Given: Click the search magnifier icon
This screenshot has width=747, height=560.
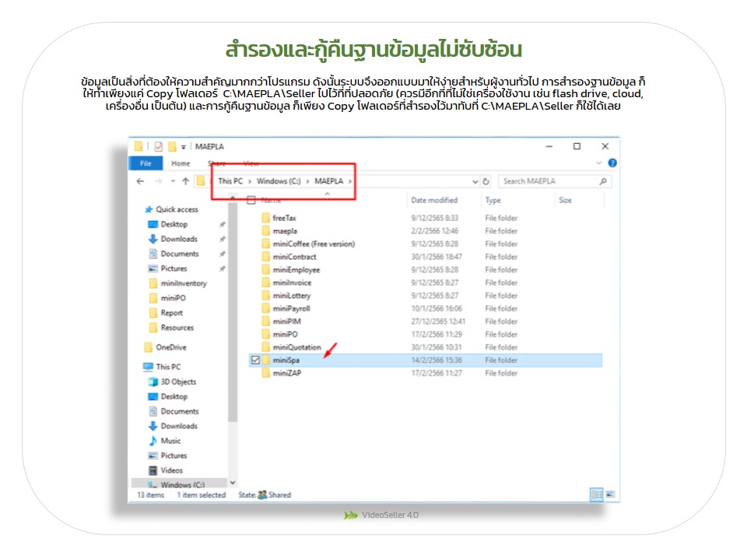Looking at the screenshot, I should point(602,181).
